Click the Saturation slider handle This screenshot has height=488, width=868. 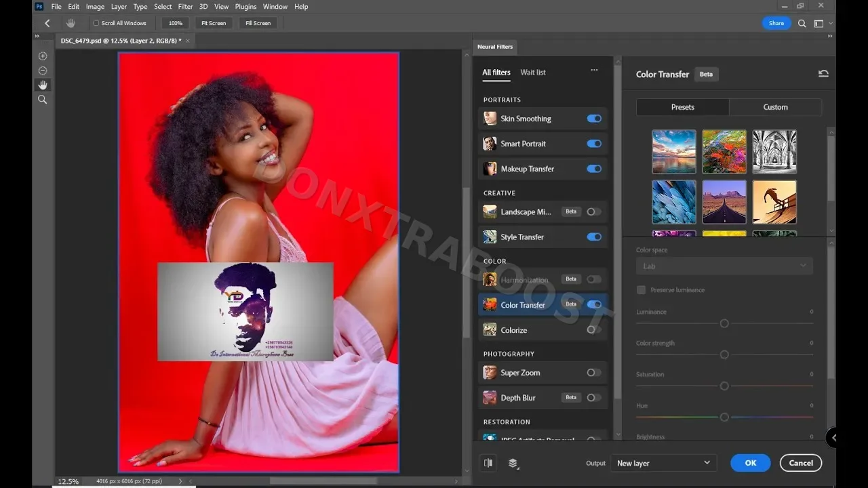tap(724, 386)
